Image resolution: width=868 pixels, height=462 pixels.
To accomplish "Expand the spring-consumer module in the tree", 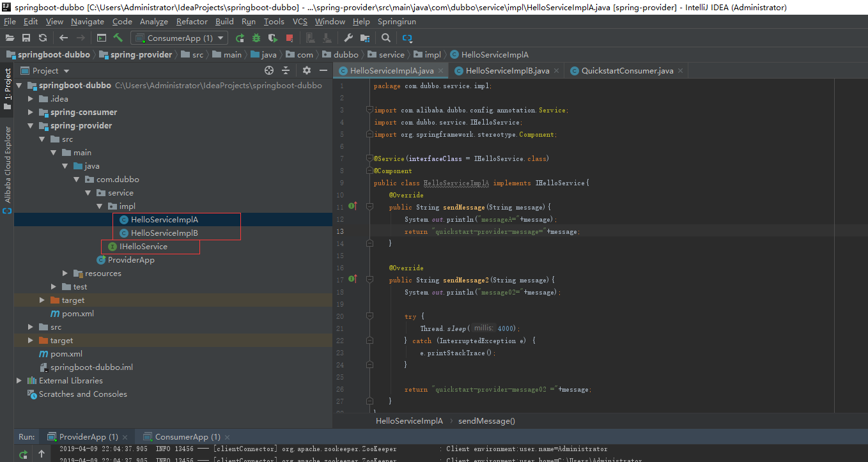I will click(31, 112).
